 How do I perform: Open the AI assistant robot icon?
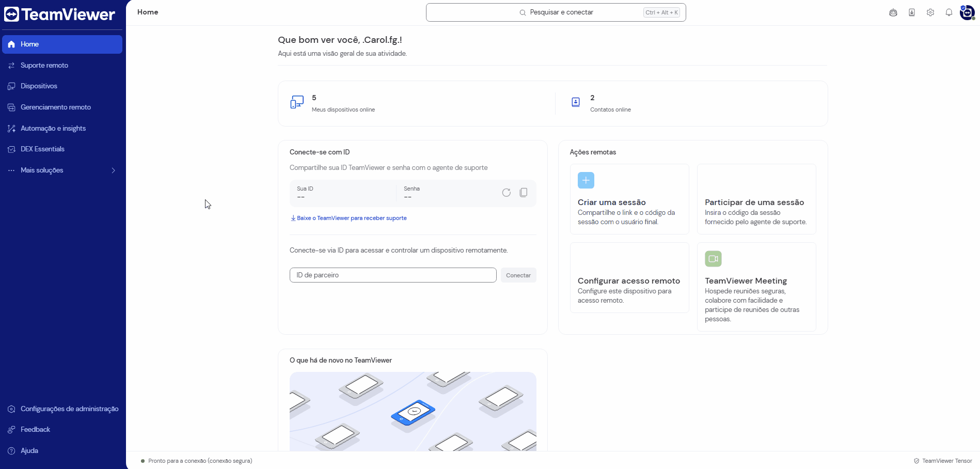tap(893, 12)
